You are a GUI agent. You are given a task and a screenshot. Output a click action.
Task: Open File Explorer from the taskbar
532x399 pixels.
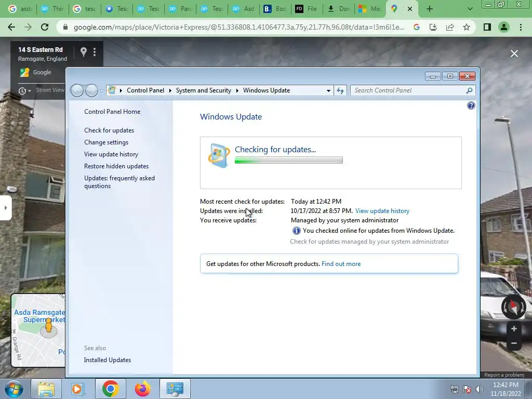pos(46,389)
